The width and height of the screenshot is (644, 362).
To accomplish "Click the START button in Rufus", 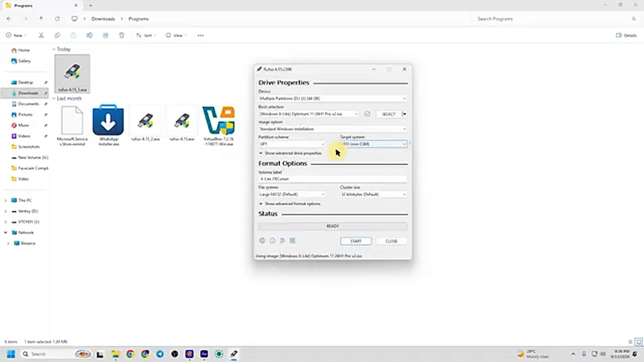I will [356, 241].
